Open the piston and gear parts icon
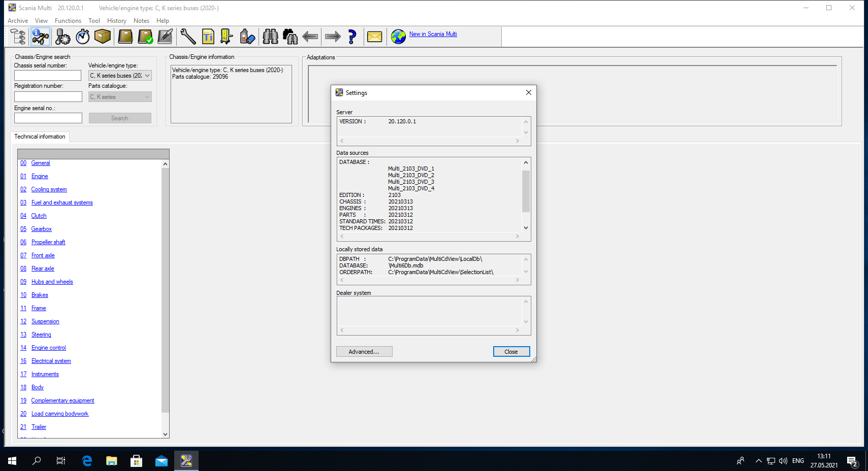This screenshot has height=471, width=868. (x=62, y=37)
